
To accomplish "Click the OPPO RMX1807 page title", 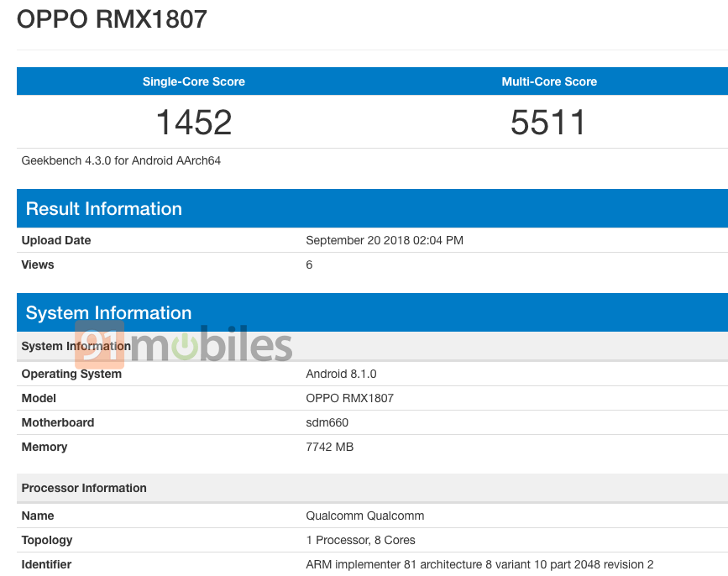I will [112, 19].
